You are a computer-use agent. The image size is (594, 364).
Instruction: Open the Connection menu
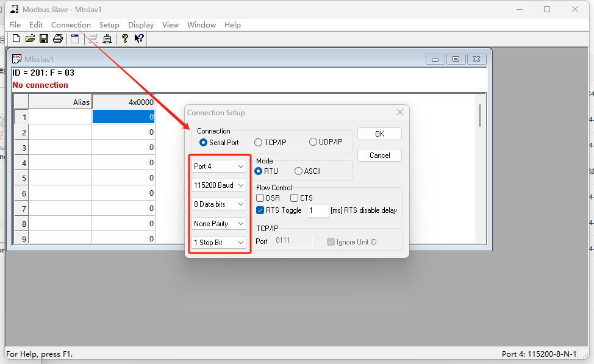point(71,25)
